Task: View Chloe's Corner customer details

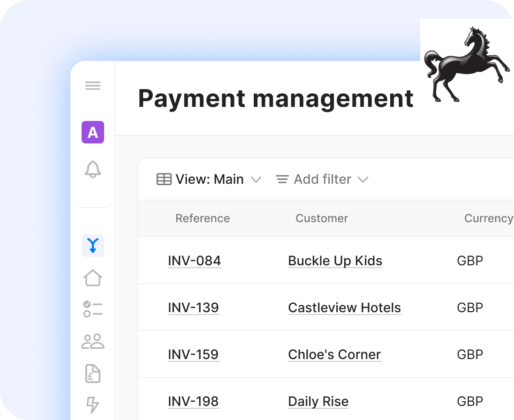Action: click(334, 354)
